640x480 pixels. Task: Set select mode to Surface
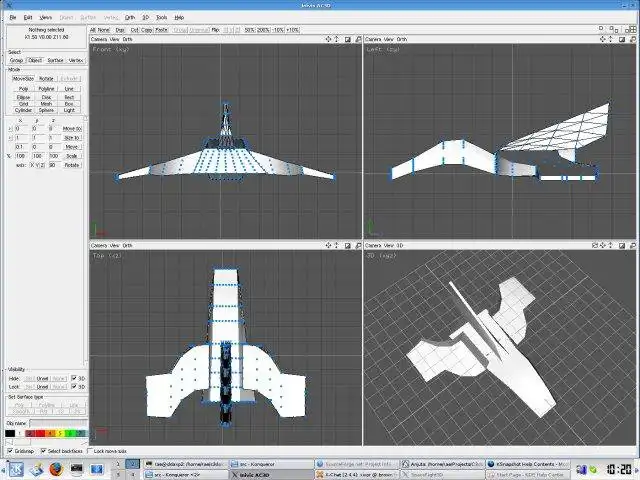pyautogui.click(x=55, y=60)
